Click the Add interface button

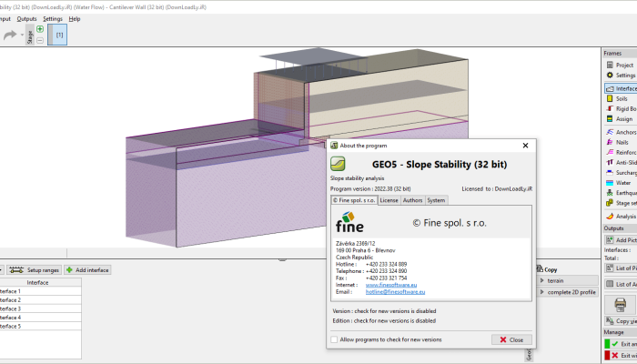pos(87,269)
